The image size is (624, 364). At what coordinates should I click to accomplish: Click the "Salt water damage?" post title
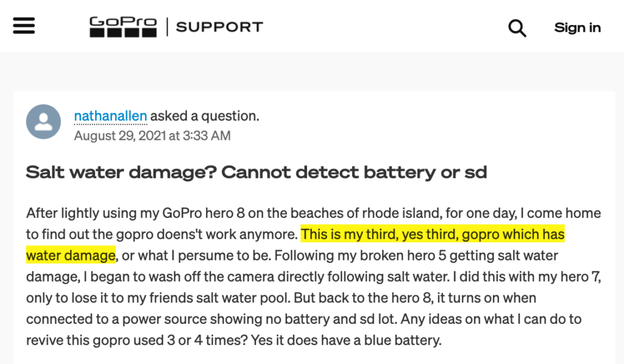point(256,172)
